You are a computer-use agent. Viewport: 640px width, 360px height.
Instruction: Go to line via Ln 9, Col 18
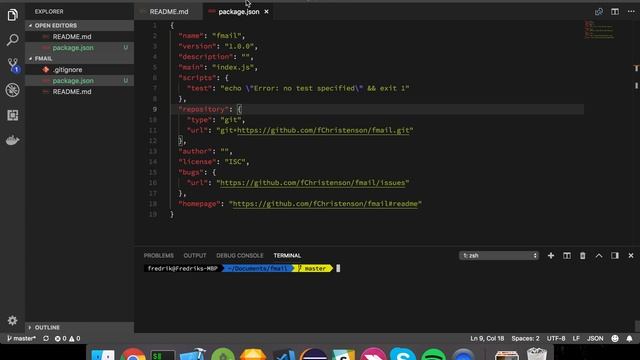click(487, 338)
